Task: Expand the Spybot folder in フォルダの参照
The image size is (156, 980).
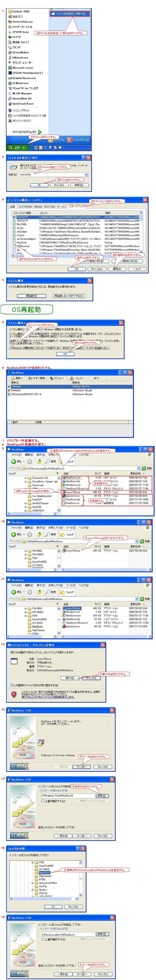Action: coord(33,890)
